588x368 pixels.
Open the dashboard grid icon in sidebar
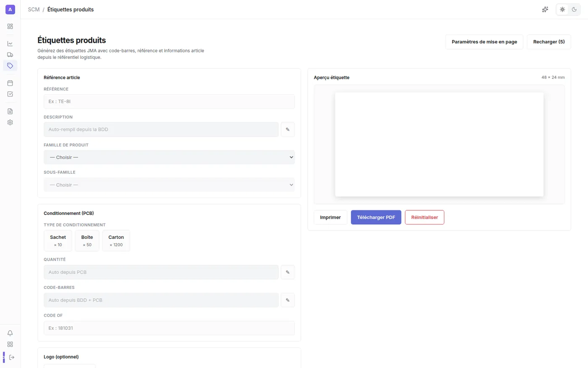[10, 26]
